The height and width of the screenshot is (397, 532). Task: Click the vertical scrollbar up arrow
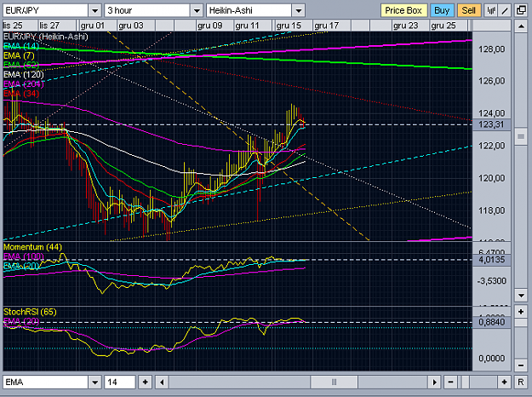tap(521, 26)
